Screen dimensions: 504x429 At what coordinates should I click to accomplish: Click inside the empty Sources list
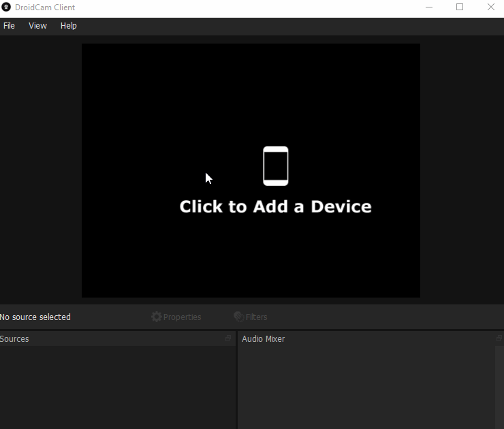(116, 385)
